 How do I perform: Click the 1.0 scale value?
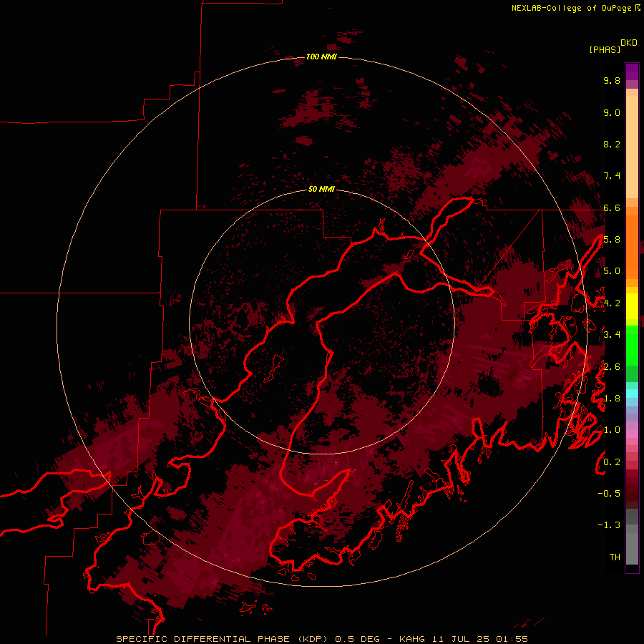[x=612, y=430]
